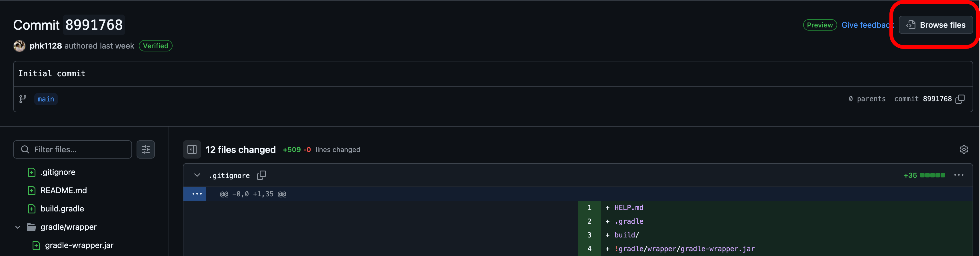Collapse the .gitignore diff section
Image resolution: width=980 pixels, height=256 pixels.
pyautogui.click(x=197, y=175)
